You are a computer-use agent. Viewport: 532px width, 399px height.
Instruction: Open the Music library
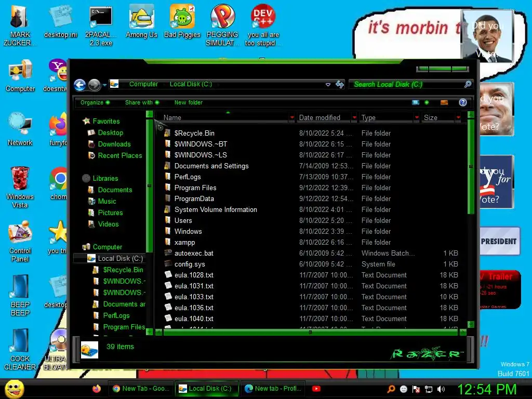tap(107, 202)
